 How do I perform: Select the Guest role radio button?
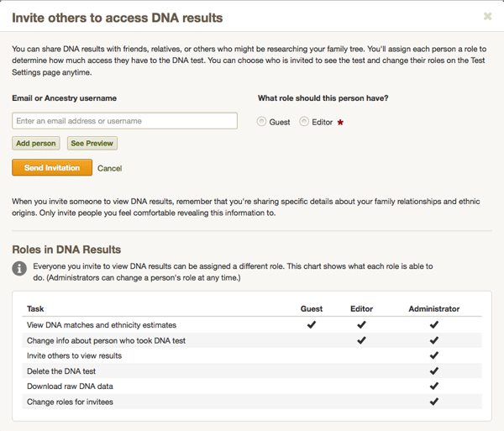261,122
